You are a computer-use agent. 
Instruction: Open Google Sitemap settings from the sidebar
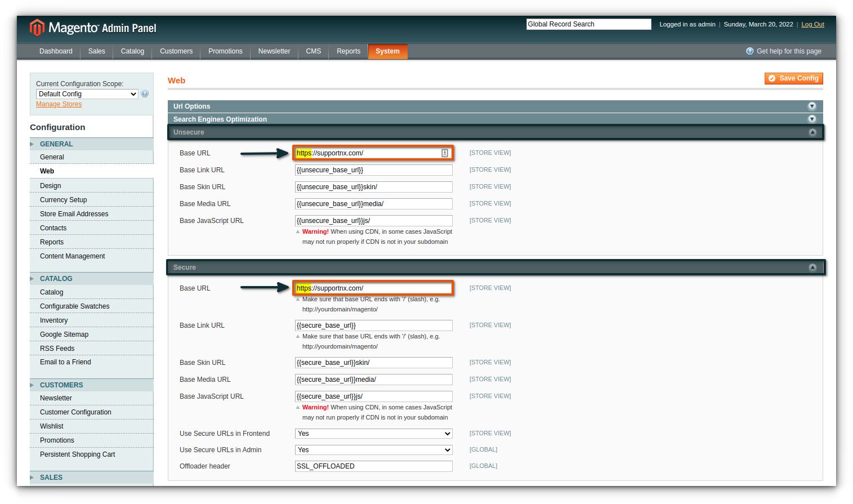64,334
